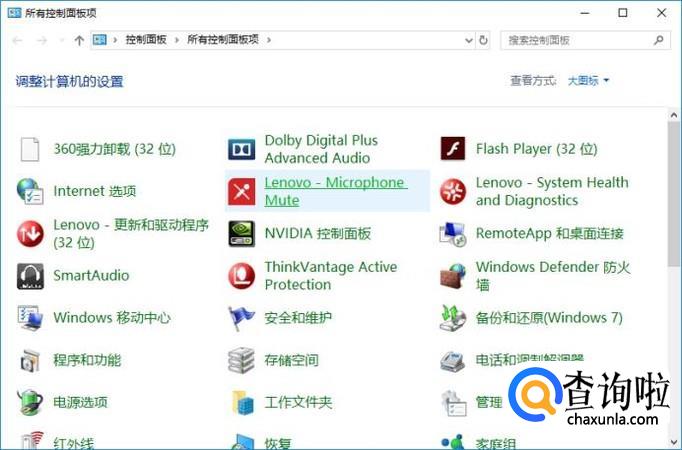Open the RemoteApp 和桌面连接 link
Screen dimensions: 682x450
[x=549, y=233]
